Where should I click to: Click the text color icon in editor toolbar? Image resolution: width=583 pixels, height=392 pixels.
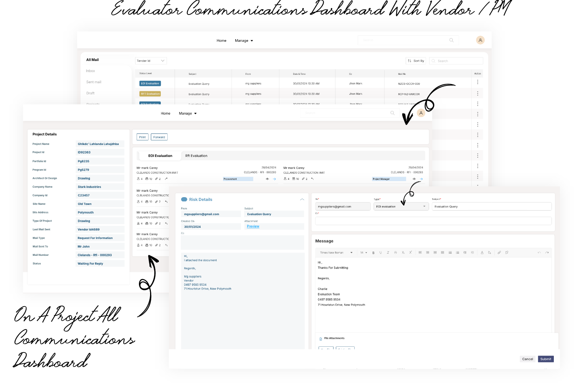point(482,253)
